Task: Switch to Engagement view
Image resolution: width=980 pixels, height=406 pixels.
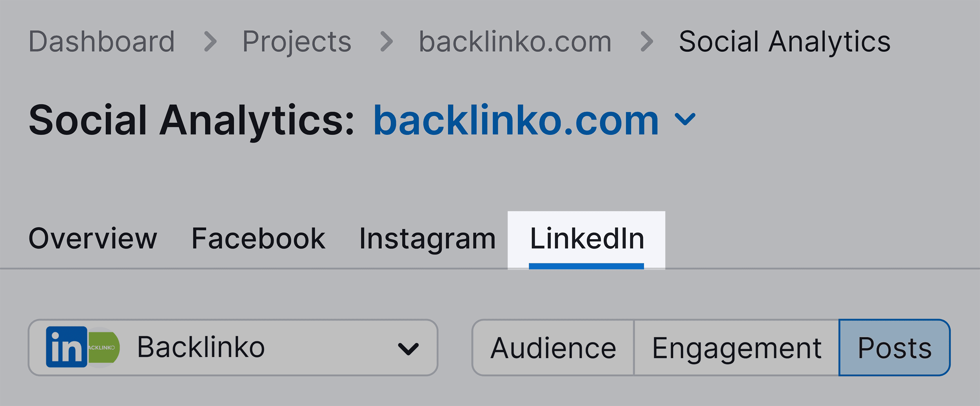Action: [x=736, y=348]
